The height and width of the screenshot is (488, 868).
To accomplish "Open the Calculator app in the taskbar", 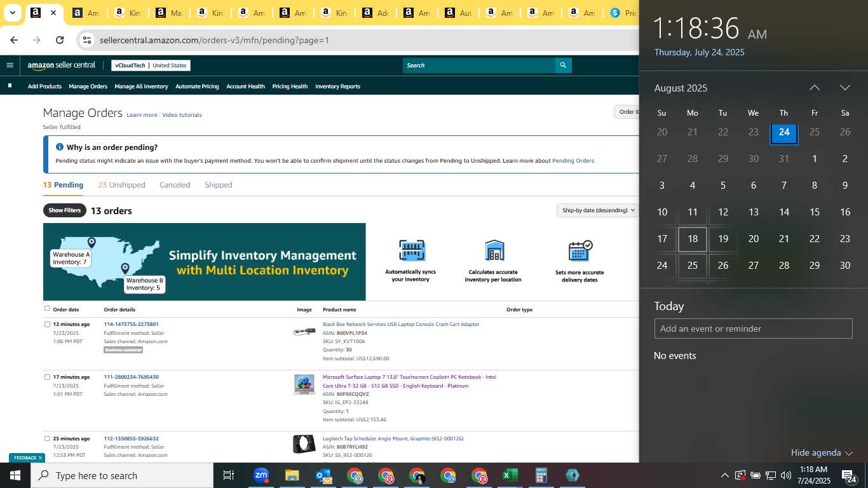I will [x=541, y=475].
